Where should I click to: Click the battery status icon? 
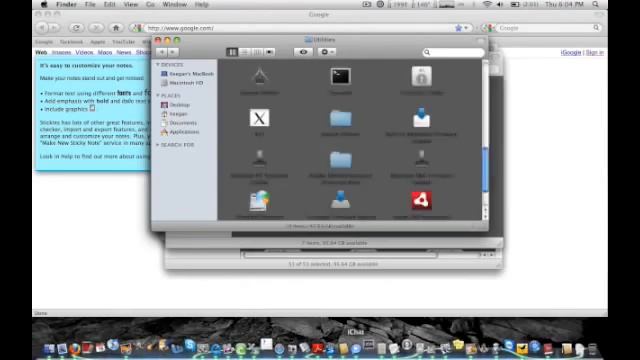(515, 4)
